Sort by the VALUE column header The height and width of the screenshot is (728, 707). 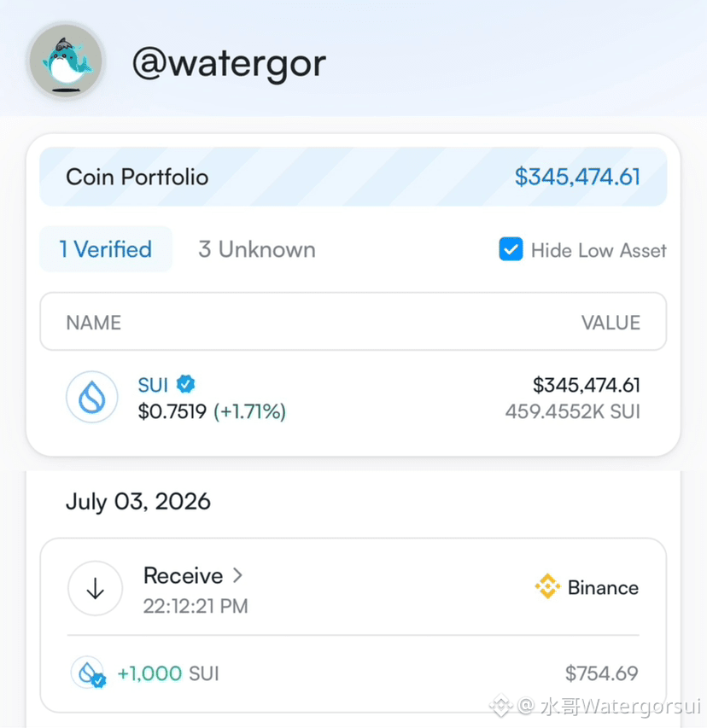(611, 323)
